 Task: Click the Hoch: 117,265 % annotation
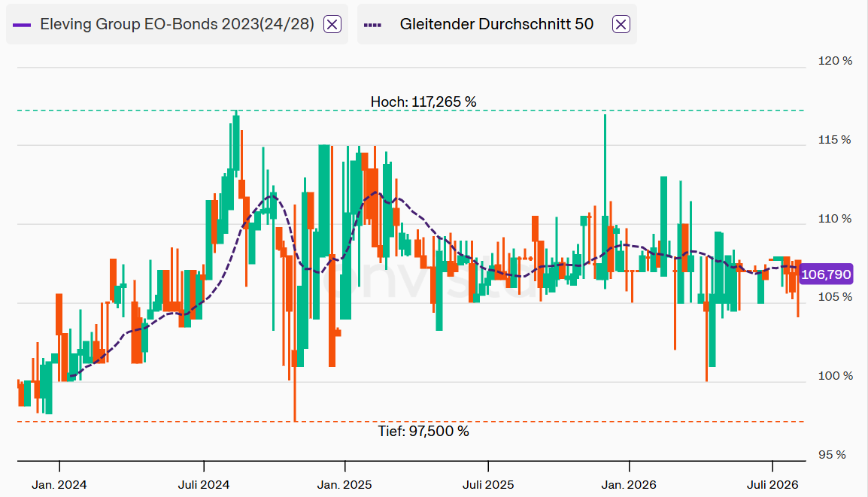423,102
